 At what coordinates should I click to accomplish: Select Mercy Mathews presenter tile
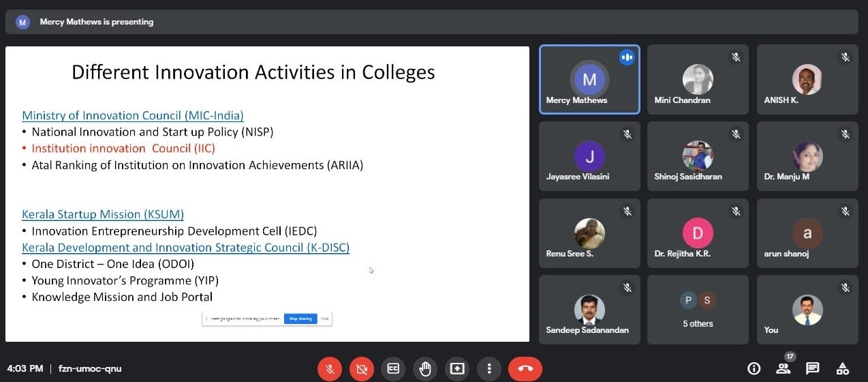[589, 79]
